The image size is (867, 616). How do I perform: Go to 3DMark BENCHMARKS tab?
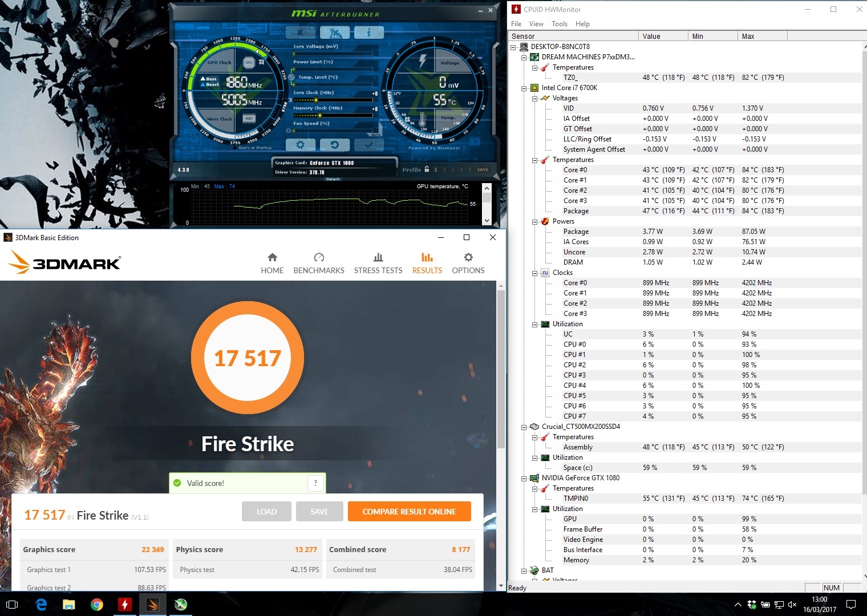point(319,264)
